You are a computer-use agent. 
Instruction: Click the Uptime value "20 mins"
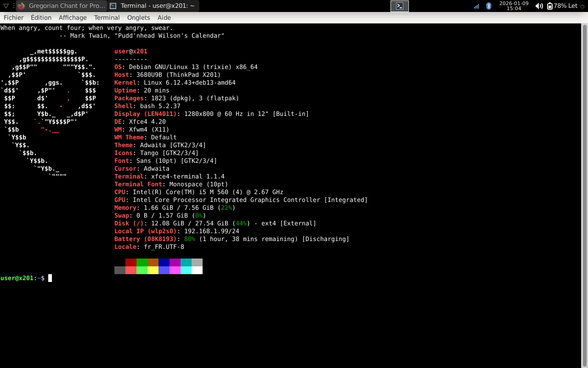157,91
